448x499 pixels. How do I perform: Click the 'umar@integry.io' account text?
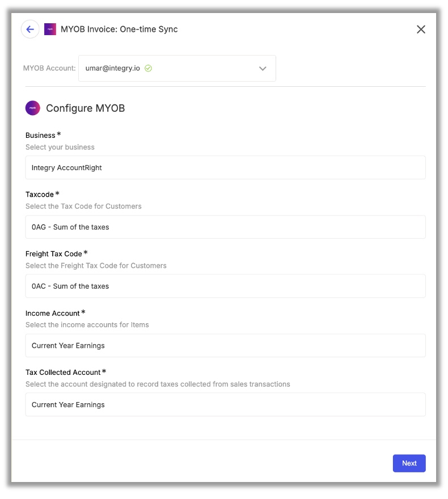[x=113, y=68]
